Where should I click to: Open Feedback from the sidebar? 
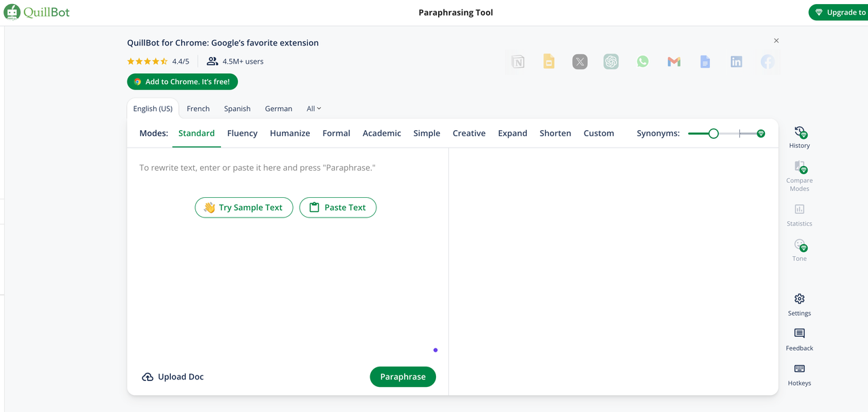point(800,339)
